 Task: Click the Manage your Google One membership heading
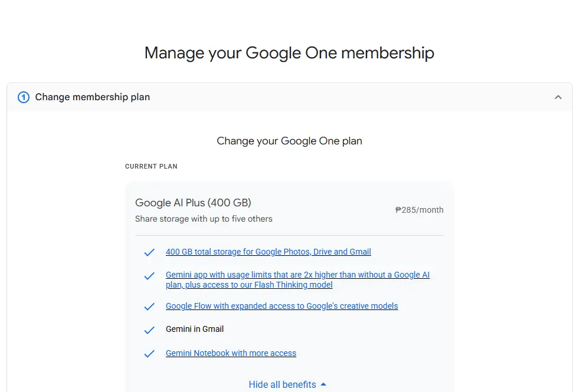(x=289, y=53)
